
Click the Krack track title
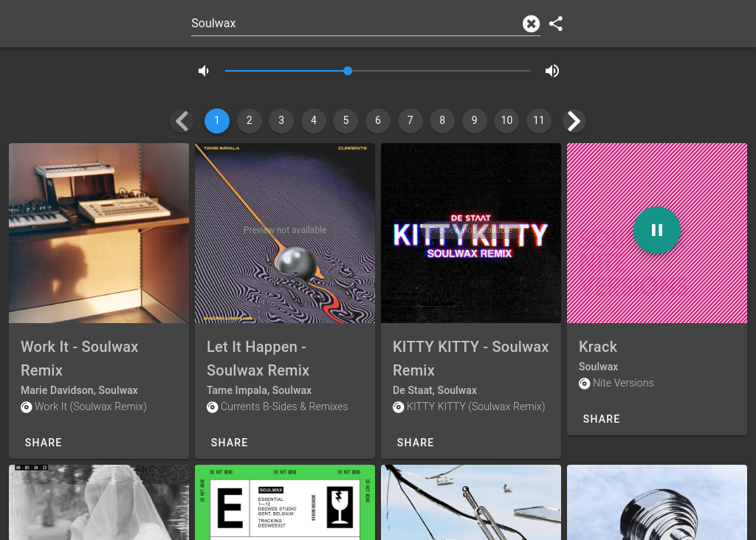pyautogui.click(x=598, y=347)
